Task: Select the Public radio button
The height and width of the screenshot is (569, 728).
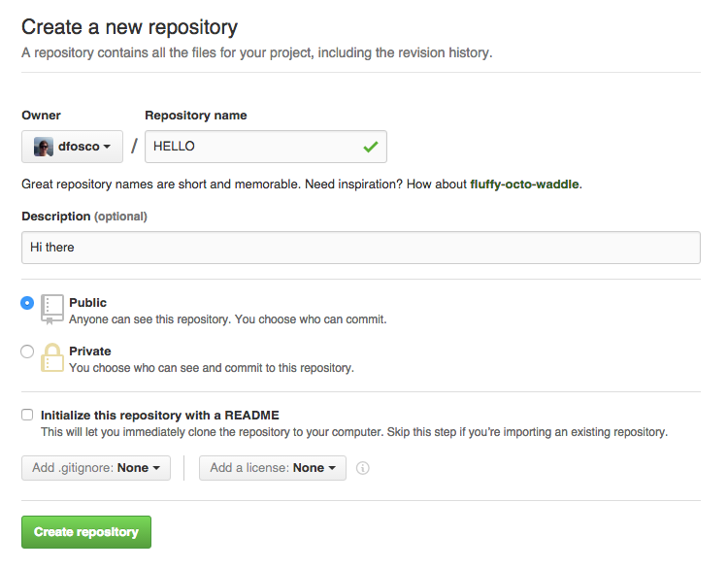Action: point(27,303)
